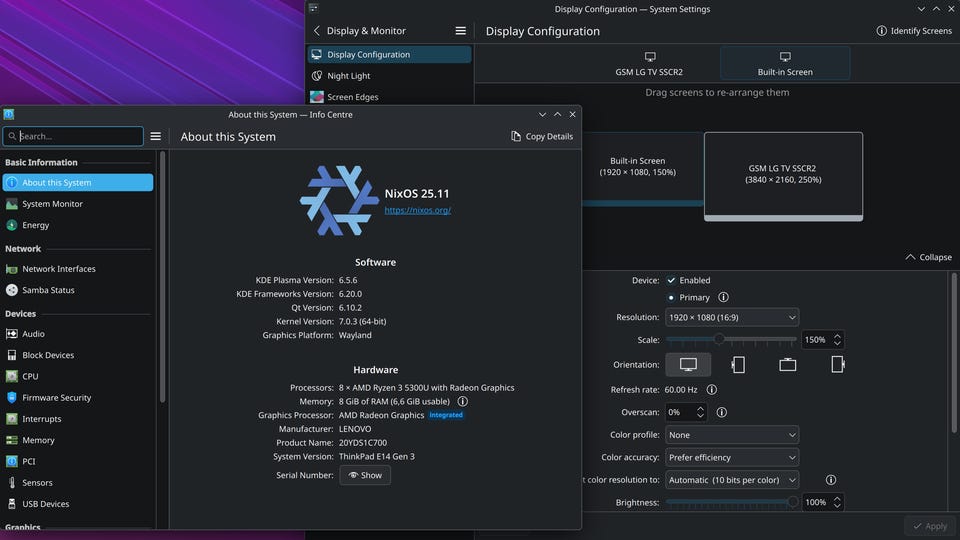Viewport: 960px width, 540px height.
Task: Click info icon beside color resolution dropdown
Action: click(831, 480)
